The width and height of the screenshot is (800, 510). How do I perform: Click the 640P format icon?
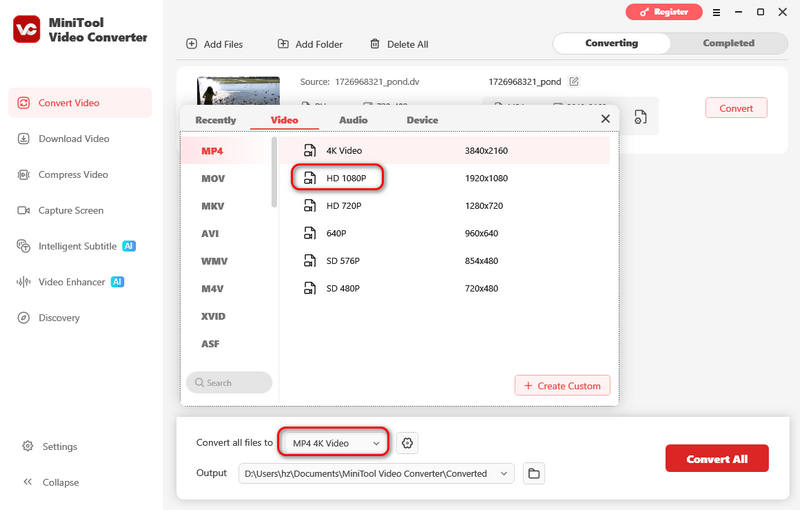pyautogui.click(x=310, y=233)
